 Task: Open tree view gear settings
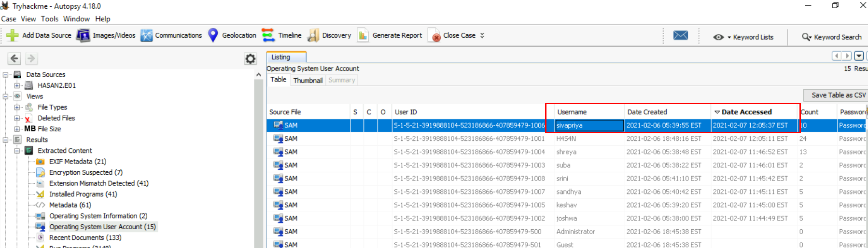pyautogui.click(x=250, y=59)
